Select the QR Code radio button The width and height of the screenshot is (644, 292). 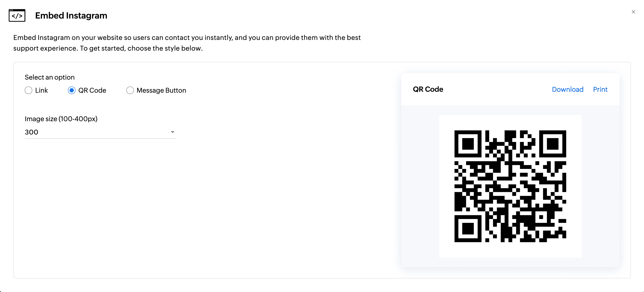(72, 90)
